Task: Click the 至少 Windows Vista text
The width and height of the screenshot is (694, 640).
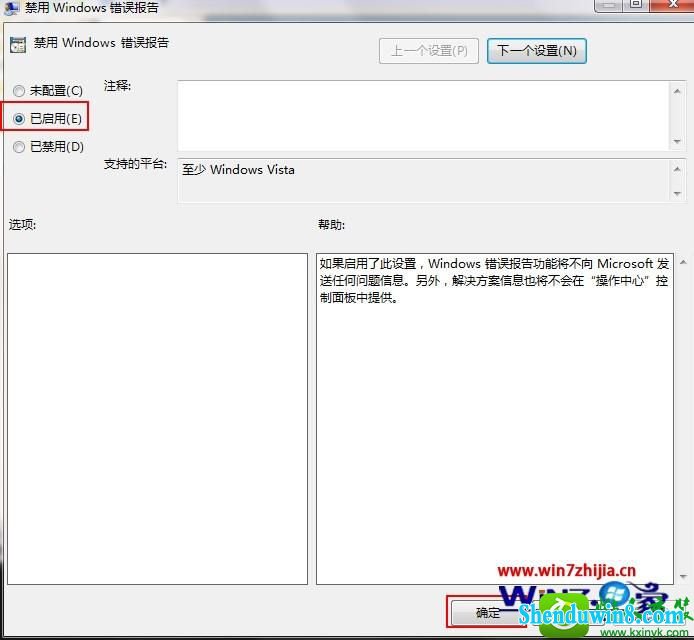Action: [x=238, y=170]
